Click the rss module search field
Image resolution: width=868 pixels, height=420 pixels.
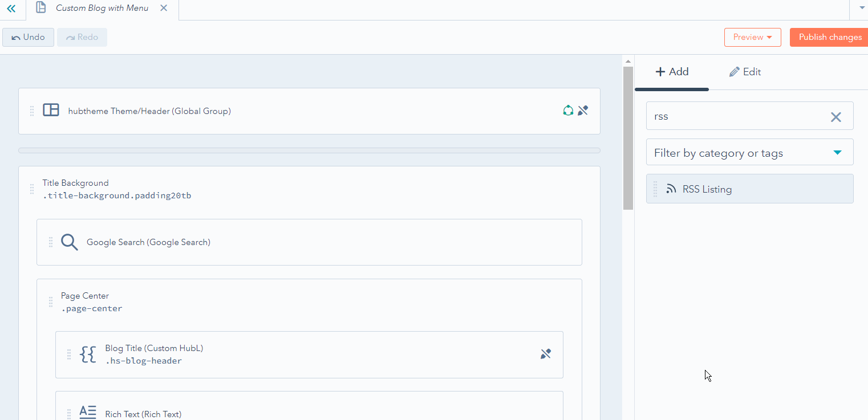click(x=736, y=116)
